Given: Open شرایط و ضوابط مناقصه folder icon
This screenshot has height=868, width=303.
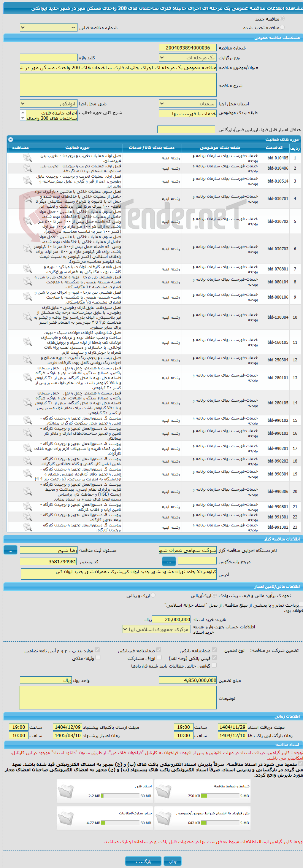Looking at the screenshot, I should [163, 791].
